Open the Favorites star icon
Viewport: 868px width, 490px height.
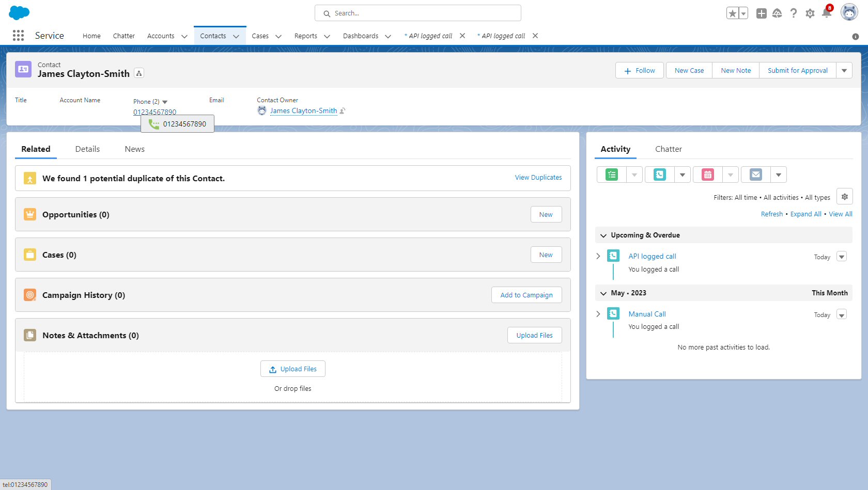[x=732, y=13]
